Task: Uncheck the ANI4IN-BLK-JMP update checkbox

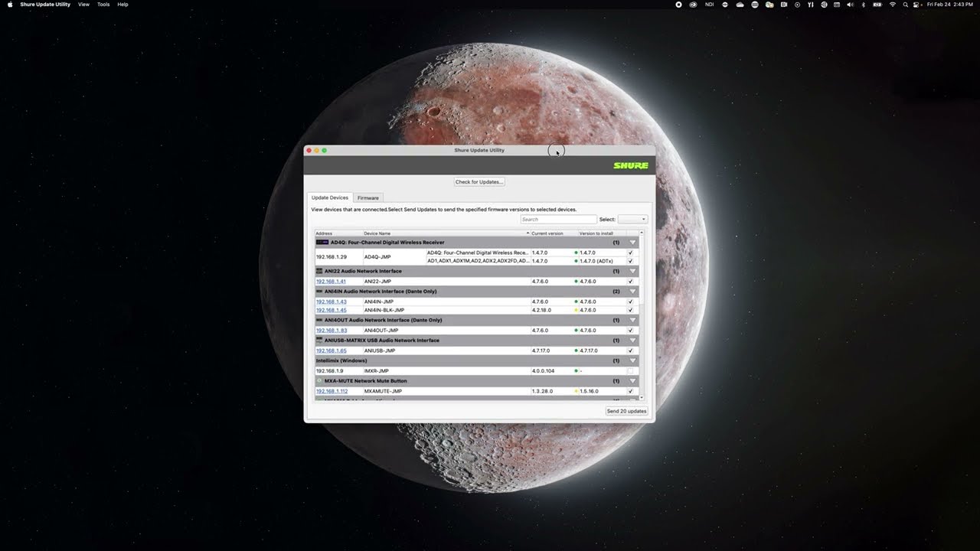Action: (x=631, y=310)
